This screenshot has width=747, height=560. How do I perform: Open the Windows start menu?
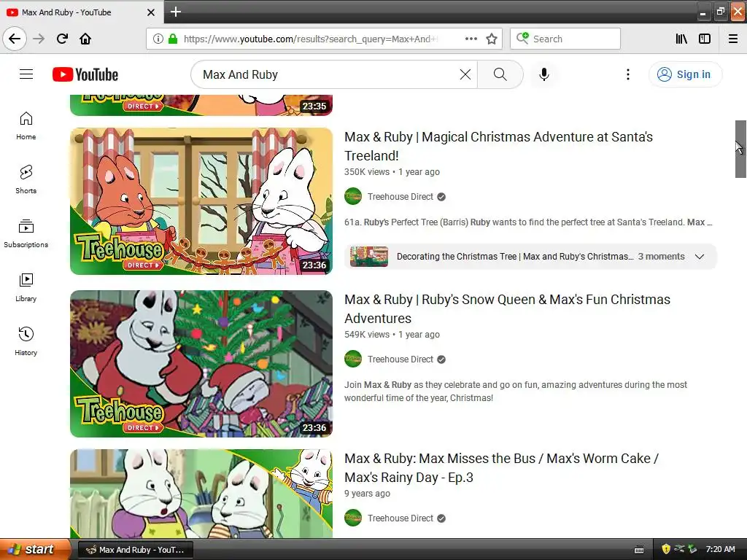click(34, 549)
